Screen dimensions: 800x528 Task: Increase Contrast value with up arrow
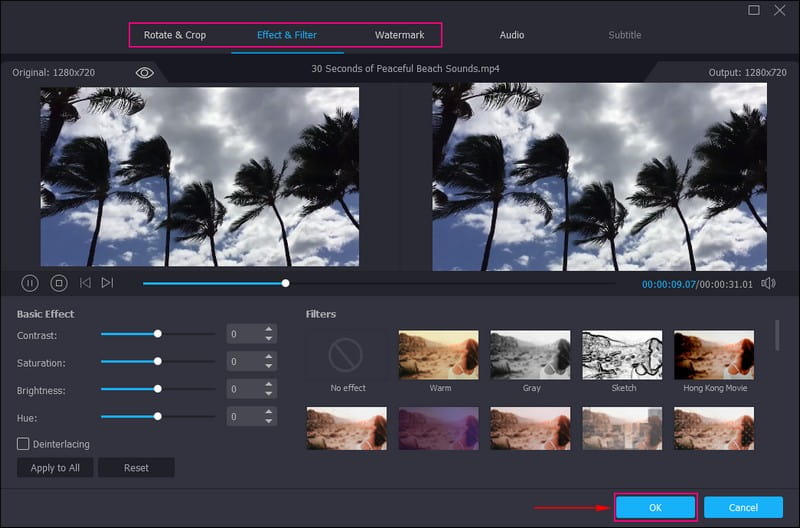pos(268,329)
